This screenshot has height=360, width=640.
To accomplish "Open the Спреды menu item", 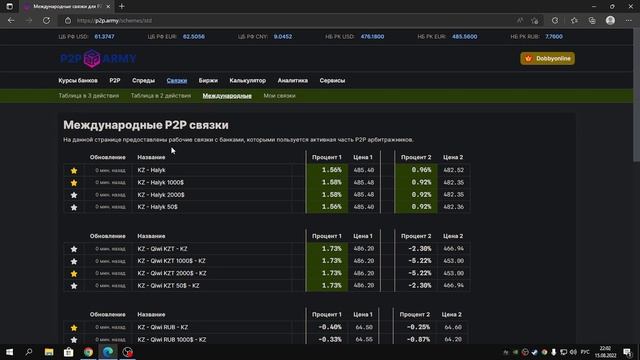I will pyautogui.click(x=143, y=80).
